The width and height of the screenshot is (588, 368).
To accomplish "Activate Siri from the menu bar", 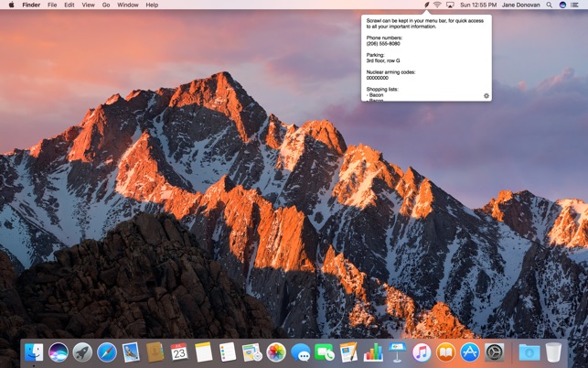I will [563, 5].
